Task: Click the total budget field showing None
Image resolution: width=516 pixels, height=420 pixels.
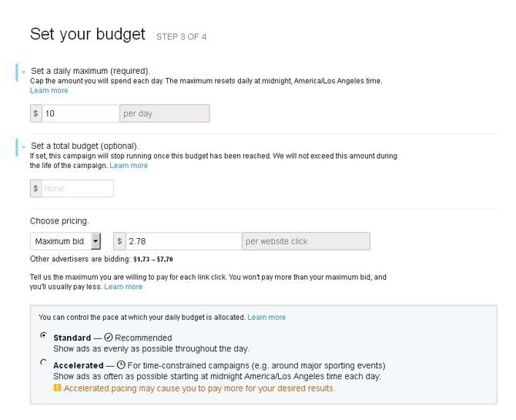Action: (x=78, y=188)
